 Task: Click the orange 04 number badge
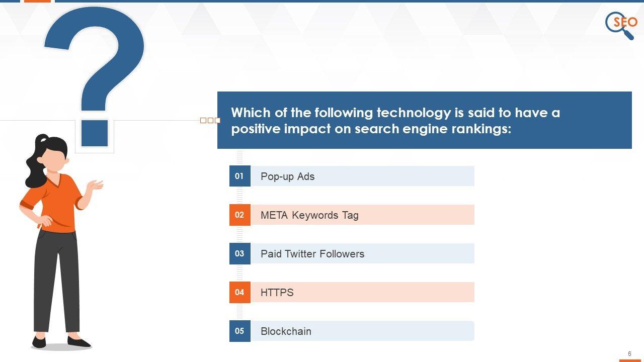239,292
